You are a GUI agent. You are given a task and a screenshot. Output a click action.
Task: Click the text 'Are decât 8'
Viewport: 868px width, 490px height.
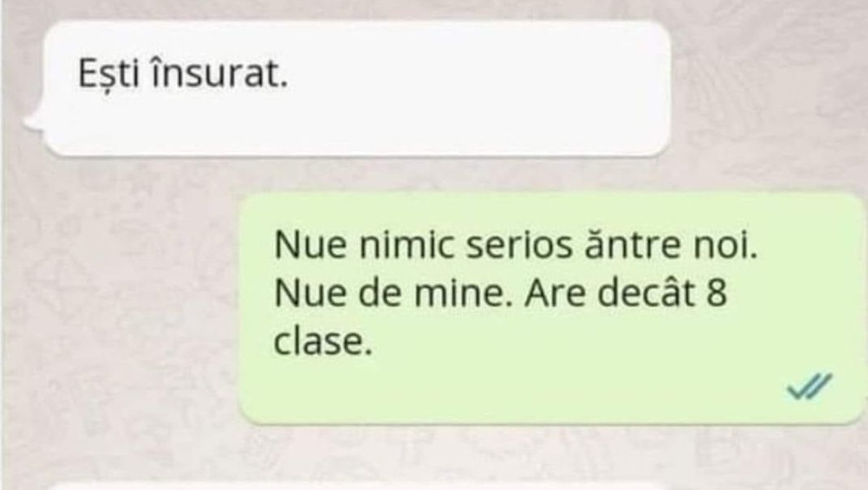626,294
